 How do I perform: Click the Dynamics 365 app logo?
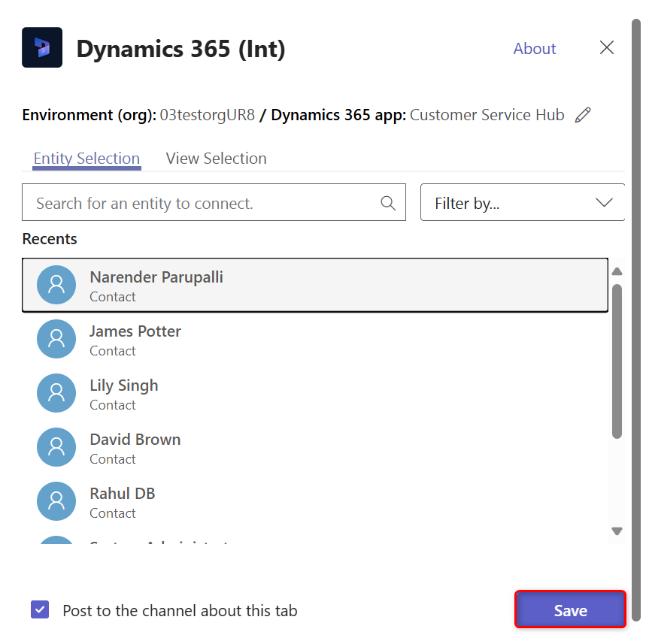pyautogui.click(x=41, y=47)
